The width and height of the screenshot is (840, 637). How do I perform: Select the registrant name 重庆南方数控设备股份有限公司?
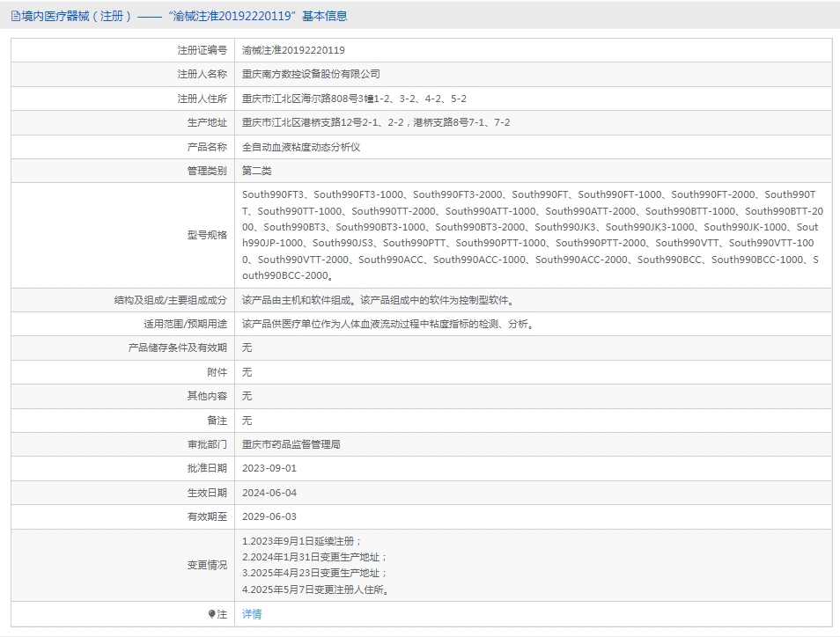(311, 75)
